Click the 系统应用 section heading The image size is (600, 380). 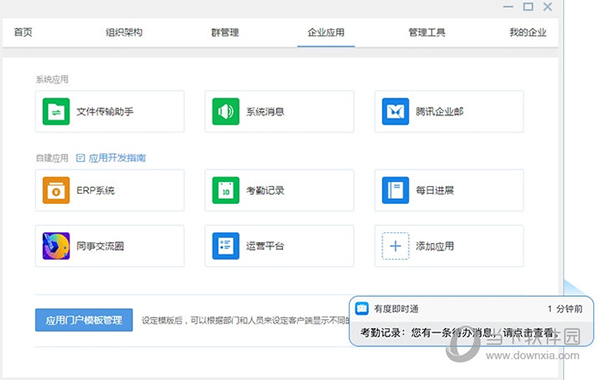click(52, 79)
